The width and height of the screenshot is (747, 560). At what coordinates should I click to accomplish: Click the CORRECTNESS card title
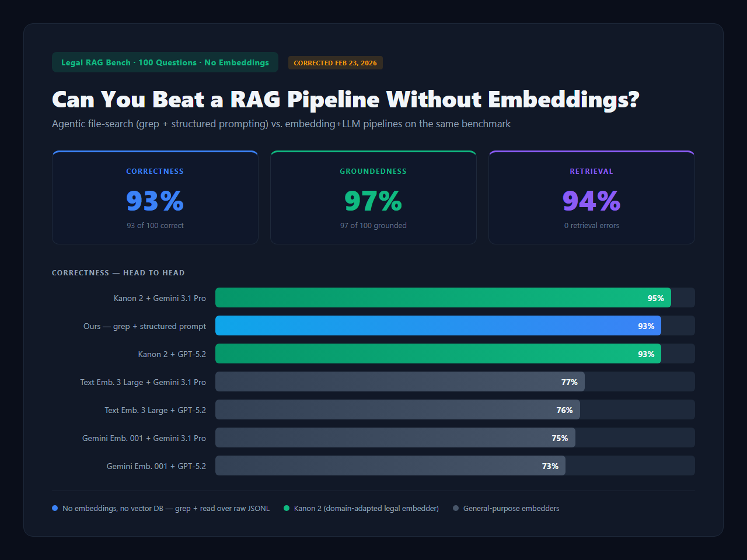coord(155,171)
